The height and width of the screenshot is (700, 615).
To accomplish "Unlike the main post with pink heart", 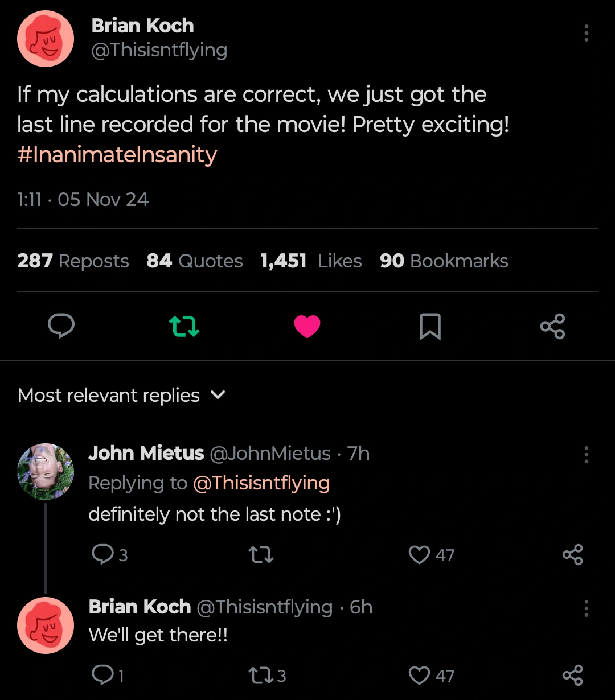I will click(307, 326).
